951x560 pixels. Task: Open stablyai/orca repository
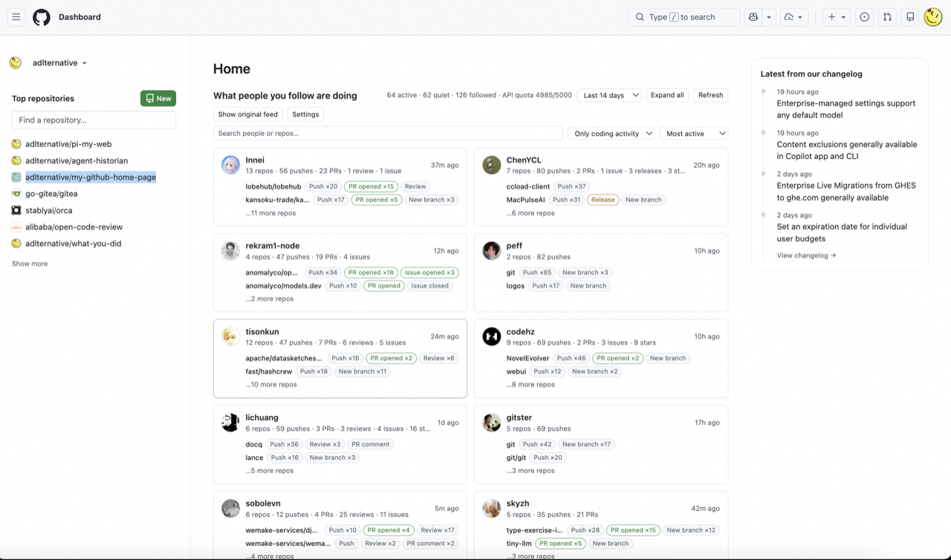coord(49,210)
